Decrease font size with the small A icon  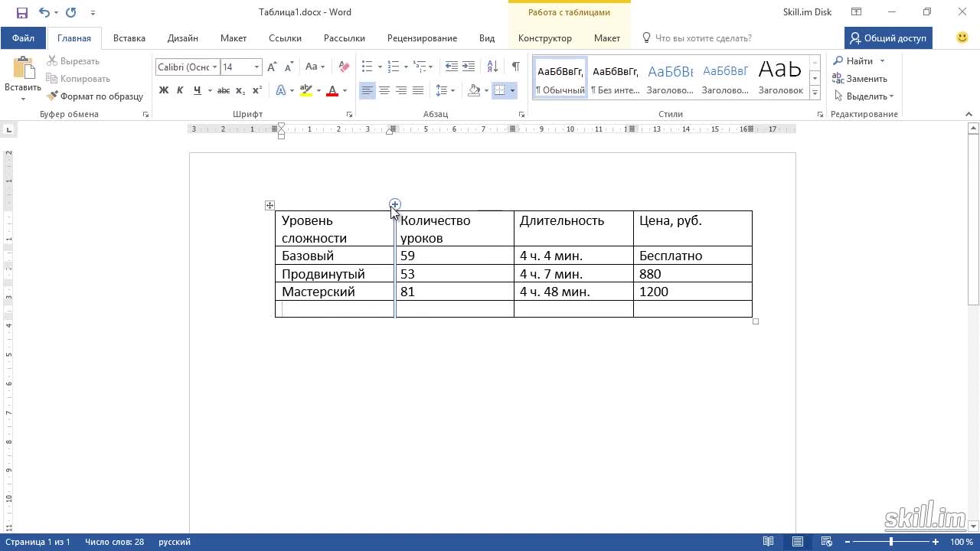(288, 67)
